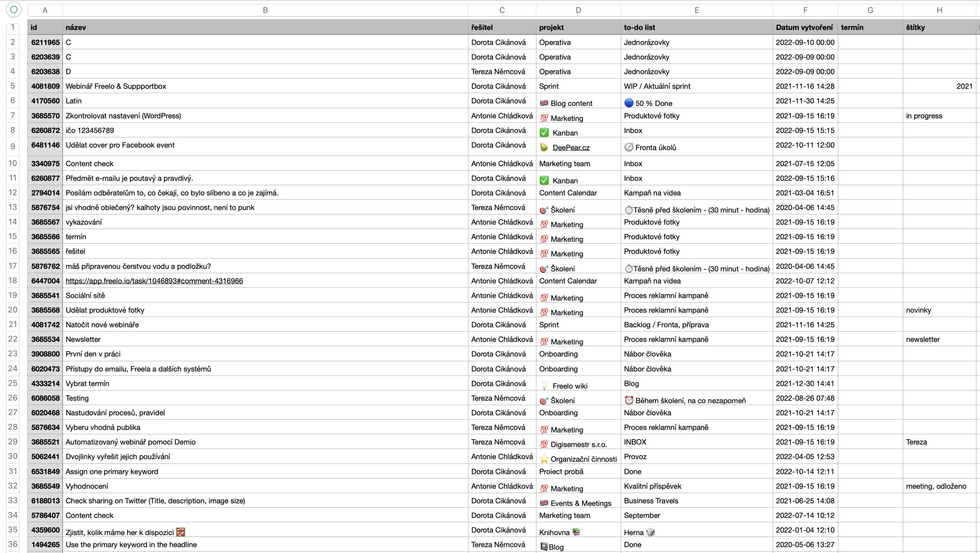Click the stopwatch icon in row 17 to-do list
Image resolution: width=980 pixels, height=553 pixels.
[629, 268]
